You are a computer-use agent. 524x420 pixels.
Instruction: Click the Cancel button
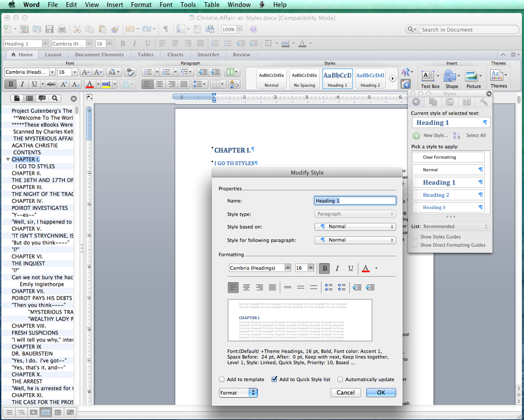pos(346,393)
